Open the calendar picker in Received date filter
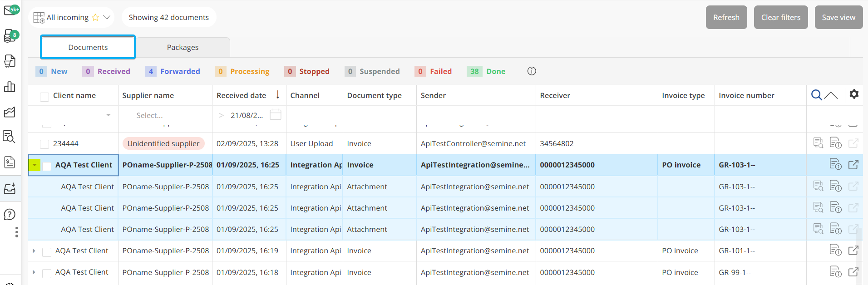This screenshot has height=285, width=868. coord(276,114)
